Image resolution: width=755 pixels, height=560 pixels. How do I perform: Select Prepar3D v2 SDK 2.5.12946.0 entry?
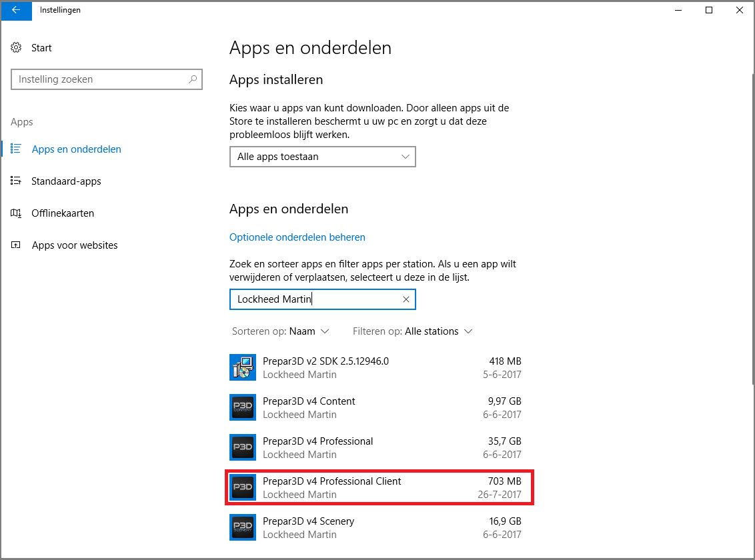point(325,361)
